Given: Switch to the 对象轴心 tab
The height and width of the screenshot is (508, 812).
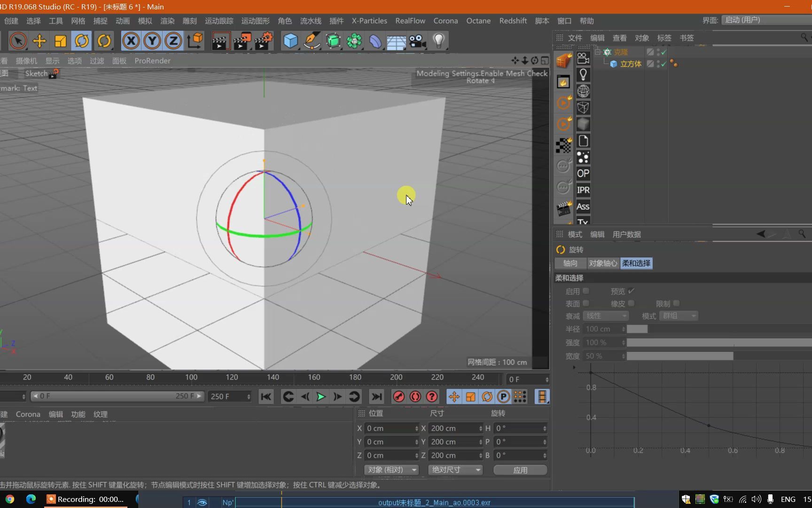Looking at the screenshot, I should tap(602, 263).
